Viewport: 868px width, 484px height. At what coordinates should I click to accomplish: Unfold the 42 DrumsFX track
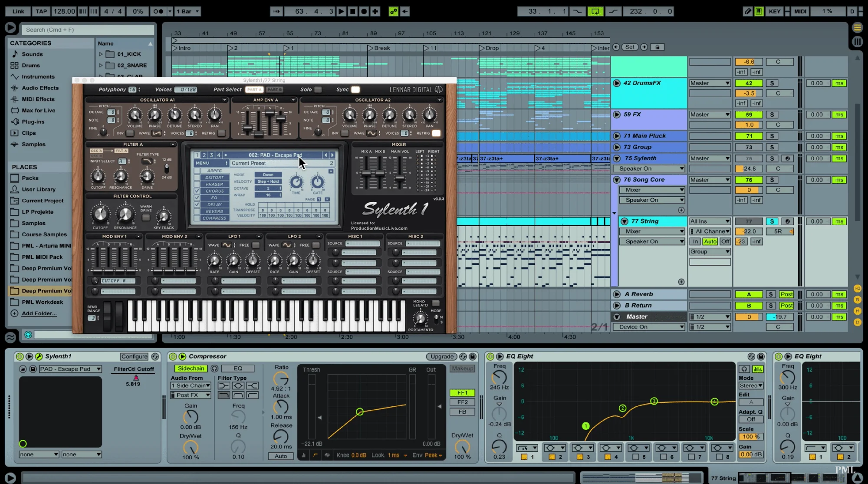(617, 83)
